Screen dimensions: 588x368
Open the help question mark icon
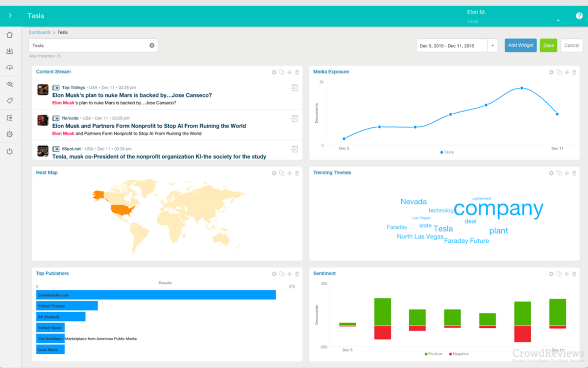coord(579,16)
